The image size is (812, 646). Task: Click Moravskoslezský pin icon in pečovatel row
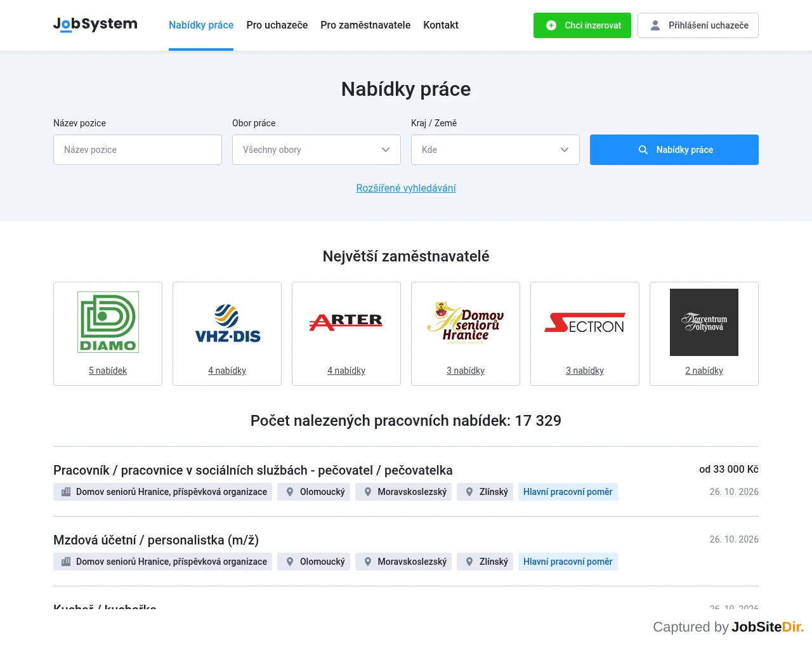click(x=367, y=492)
